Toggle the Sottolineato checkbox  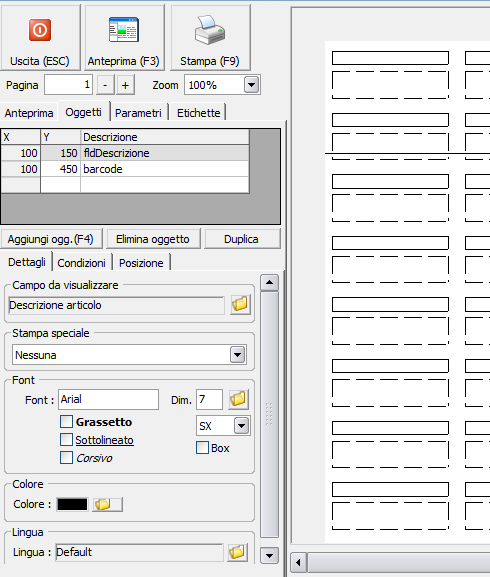point(67,439)
